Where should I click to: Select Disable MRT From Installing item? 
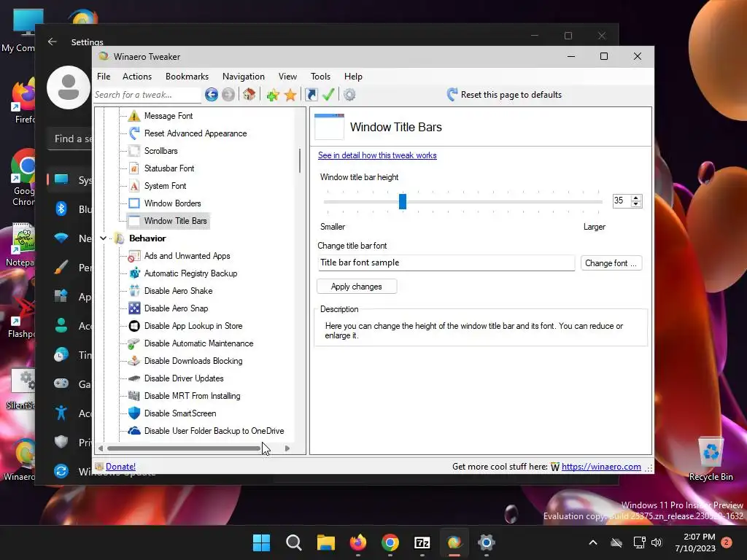tap(192, 396)
